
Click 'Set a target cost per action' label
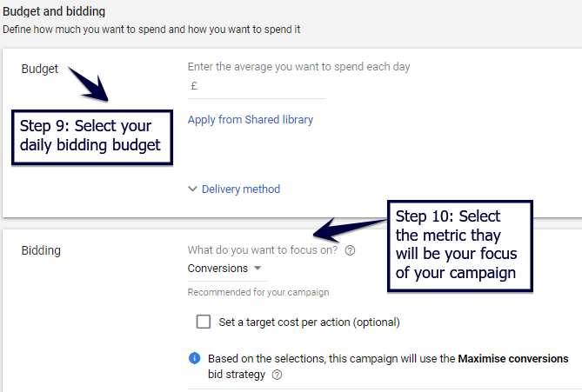click(309, 322)
